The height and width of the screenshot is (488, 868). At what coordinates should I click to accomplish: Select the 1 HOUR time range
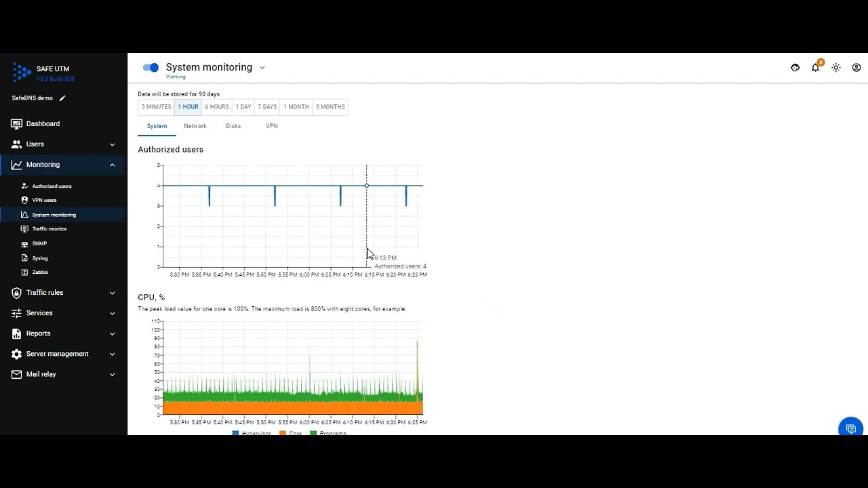189,107
